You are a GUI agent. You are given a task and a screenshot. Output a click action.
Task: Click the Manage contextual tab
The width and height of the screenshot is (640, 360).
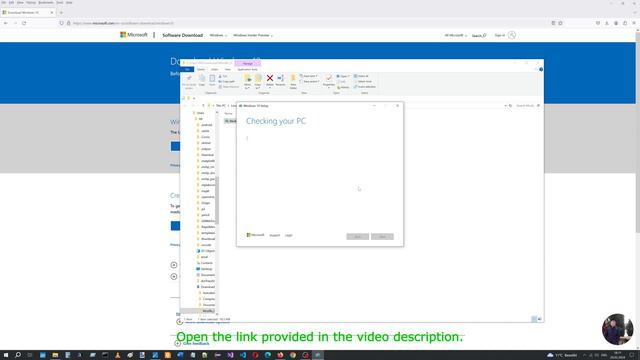pyautogui.click(x=247, y=63)
